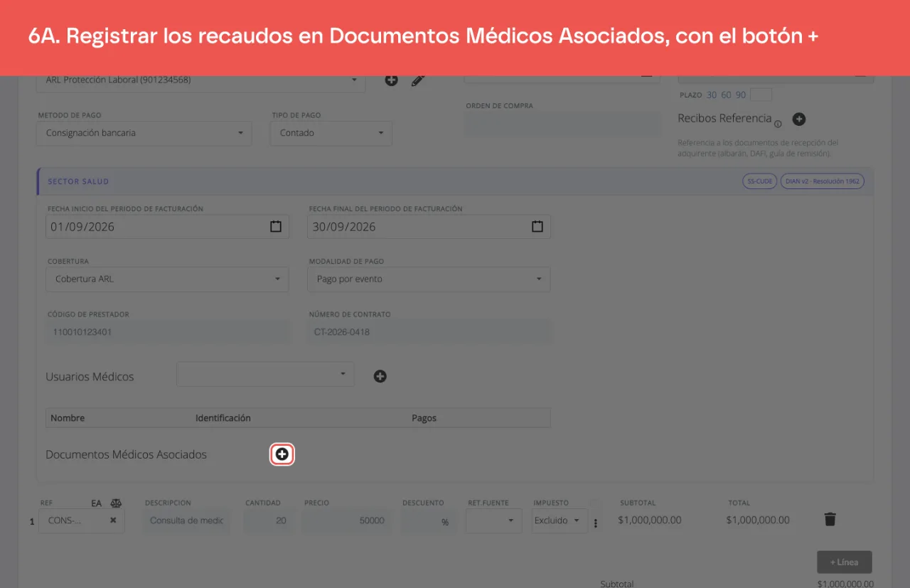The width and height of the screenshot is (910, 588).
Task: Click the Descuento percent field
Action: coord(429,520)
